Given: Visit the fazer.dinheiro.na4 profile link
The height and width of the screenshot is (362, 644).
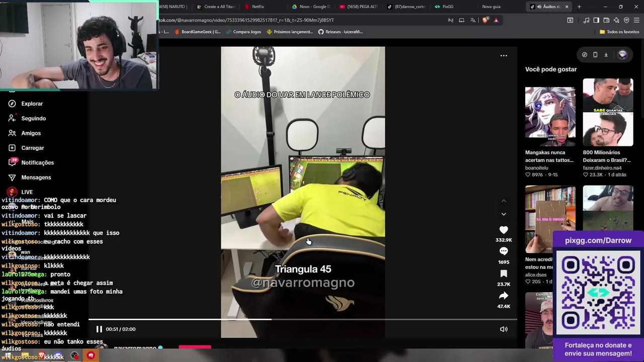Looking at the screenshot, I should (x=602, y=168).
